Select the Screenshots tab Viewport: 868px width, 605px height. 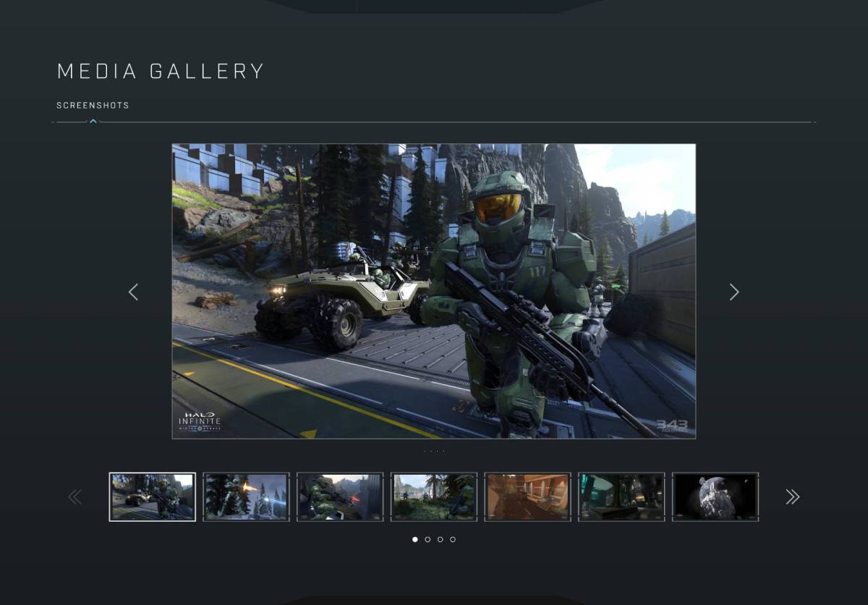pyautogui.click(x=93, y=106)
